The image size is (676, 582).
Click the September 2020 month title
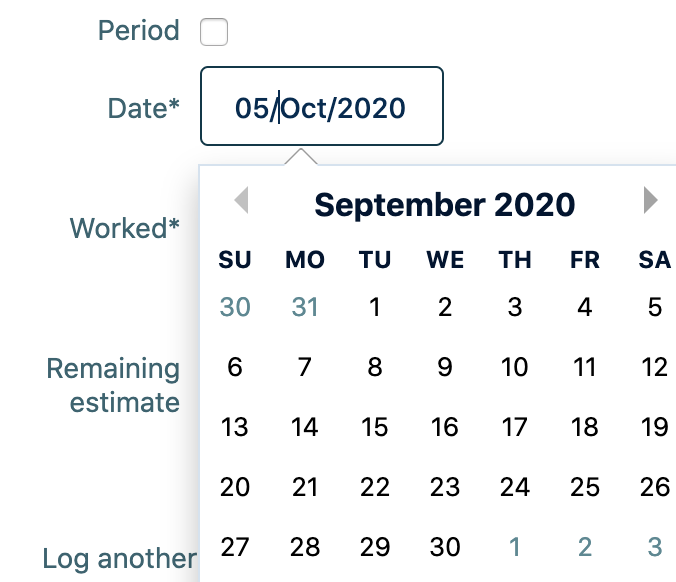pos(445,205)
